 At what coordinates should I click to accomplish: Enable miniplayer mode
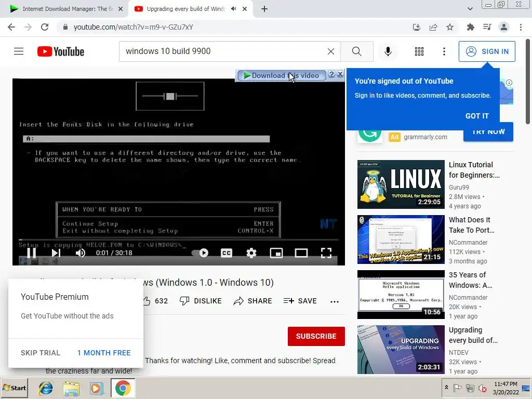(276, 253)
